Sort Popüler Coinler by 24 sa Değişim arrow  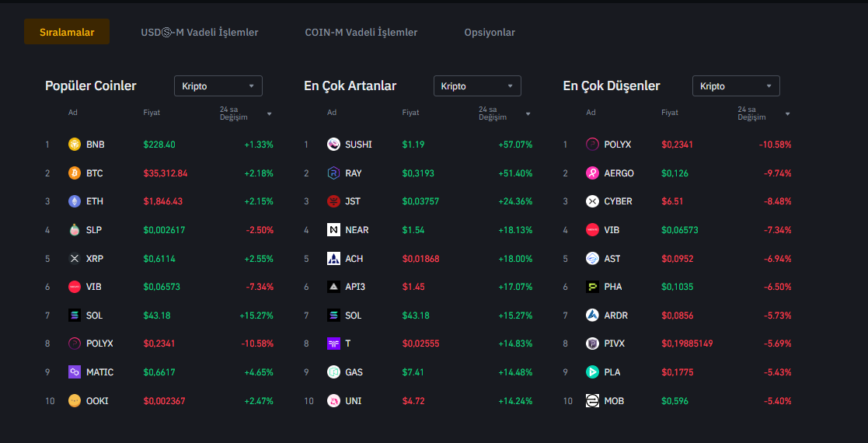pos(269,114)
